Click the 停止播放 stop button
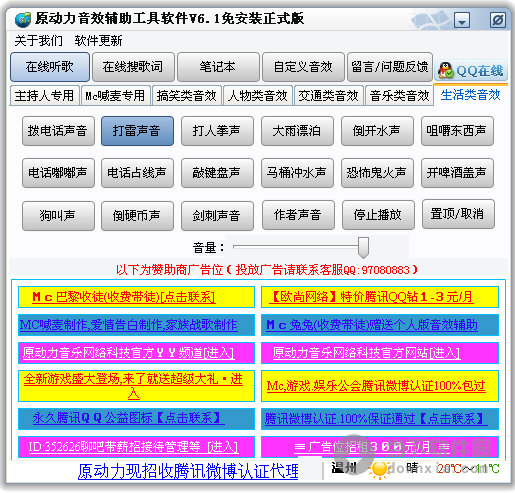The height and width of the screenshot is (493, 515). (378, 215)
